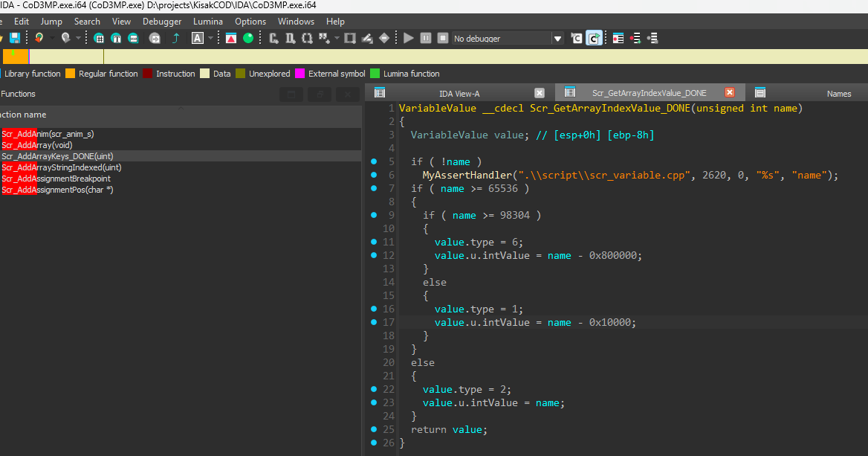Click the gray round export icon

(155, 38)
